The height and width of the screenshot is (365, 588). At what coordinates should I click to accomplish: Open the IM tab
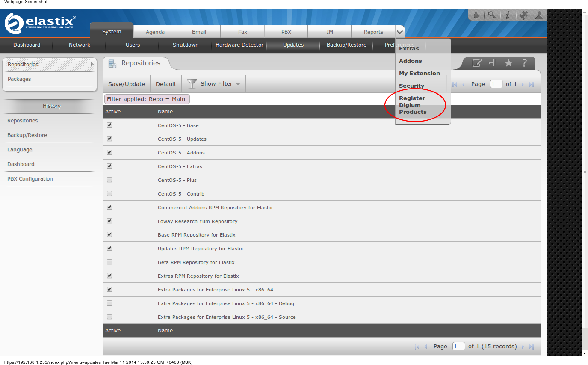(x=330, y=32)
